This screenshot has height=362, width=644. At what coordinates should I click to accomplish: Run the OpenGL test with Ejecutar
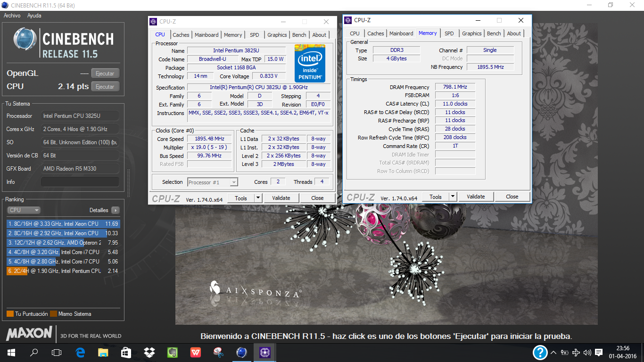tap(105, 74)
